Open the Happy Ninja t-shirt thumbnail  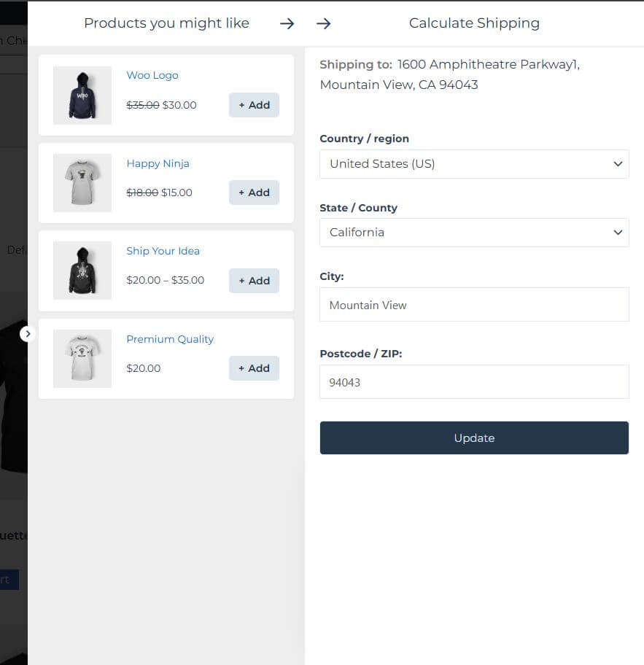click(x=82, y=183)
